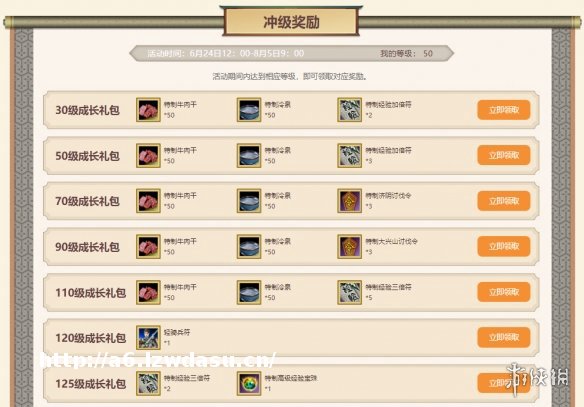This screenshot has height=407, width=584.
Task: Click the talisman icon in 125级成长礼包
Action: (x=148, y=384)
